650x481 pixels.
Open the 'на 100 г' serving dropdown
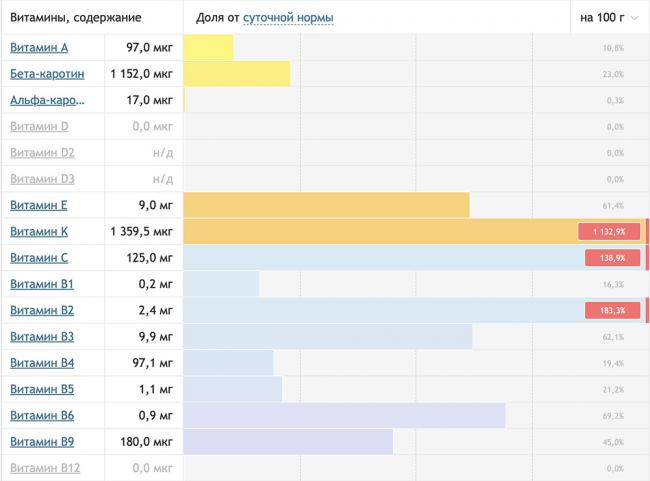tap(602, 18)
